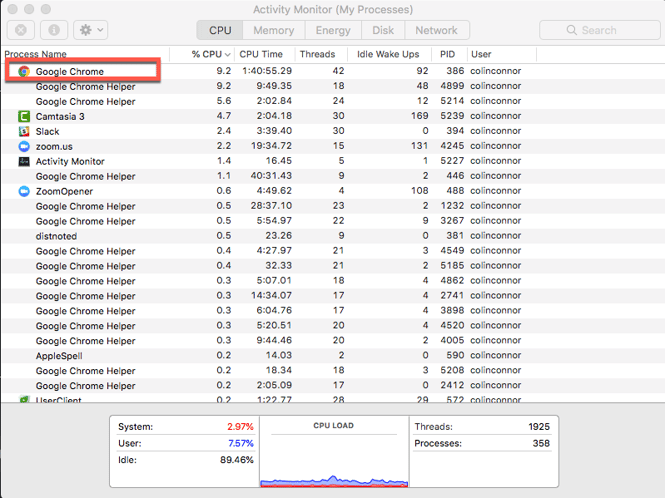Click the Slack app icon
Viewport: 665px width, 498px height.
(x=24, y=131)
